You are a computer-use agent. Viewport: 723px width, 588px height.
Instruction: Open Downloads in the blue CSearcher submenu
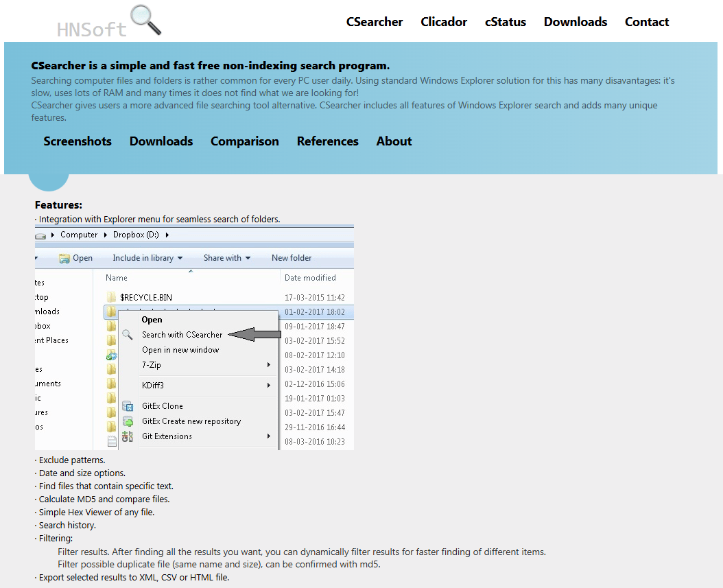[x=161, y=141]
